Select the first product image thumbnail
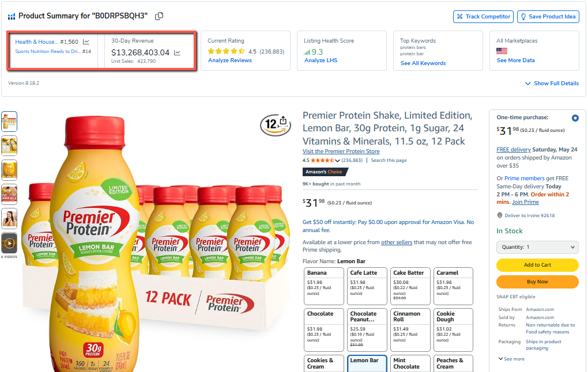This screenshot has height=372, width=588. [9, 122]
